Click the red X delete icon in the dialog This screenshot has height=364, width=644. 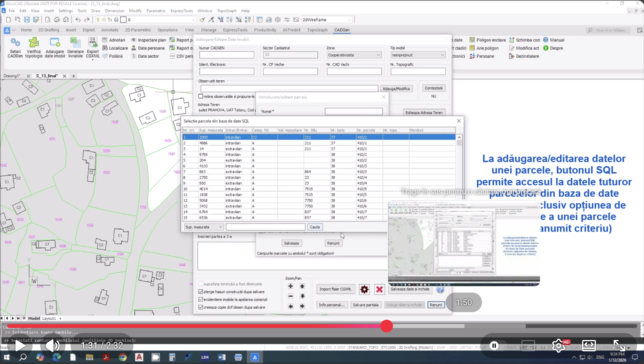[379, 289]
